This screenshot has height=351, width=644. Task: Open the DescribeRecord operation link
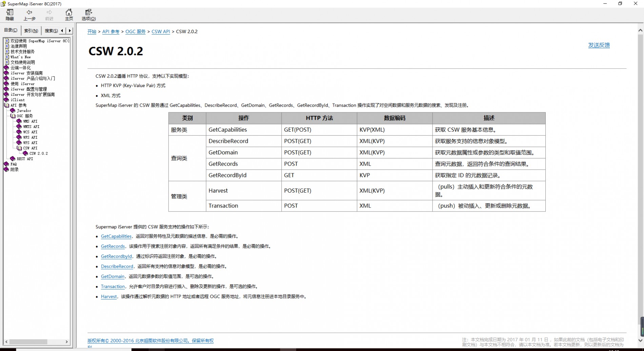point(117,266)
